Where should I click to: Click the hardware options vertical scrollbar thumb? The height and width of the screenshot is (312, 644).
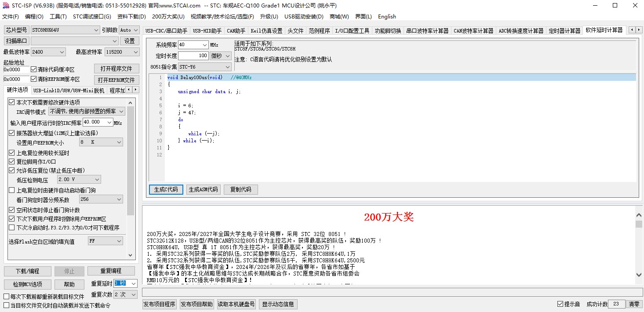click(x=131, y=161)
